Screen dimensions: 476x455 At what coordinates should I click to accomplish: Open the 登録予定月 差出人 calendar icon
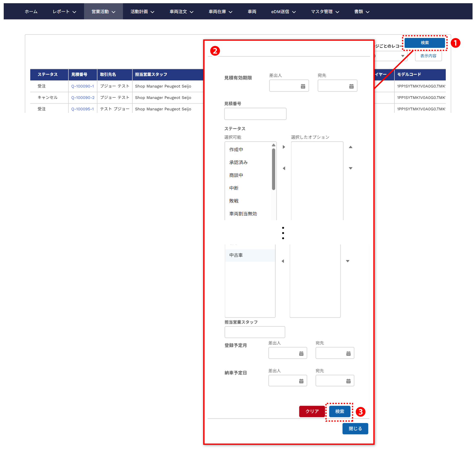(x=301, y=354)
